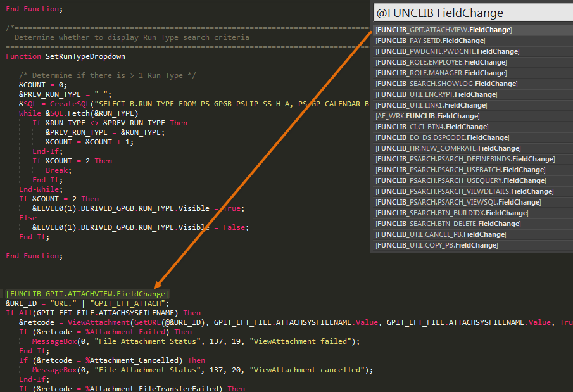The image size is (573, 392).
Task: Place cursor on Function SetRunTypeDropdown line
Action: tap(65, 56)
